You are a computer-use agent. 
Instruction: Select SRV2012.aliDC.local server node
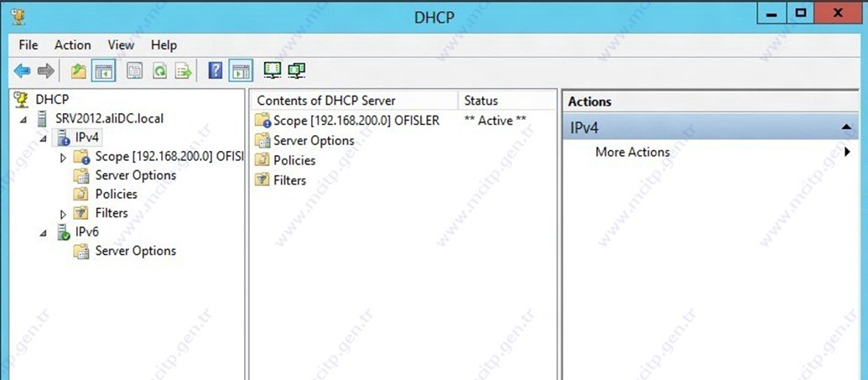pyautogui.click(x=109, y=118)
